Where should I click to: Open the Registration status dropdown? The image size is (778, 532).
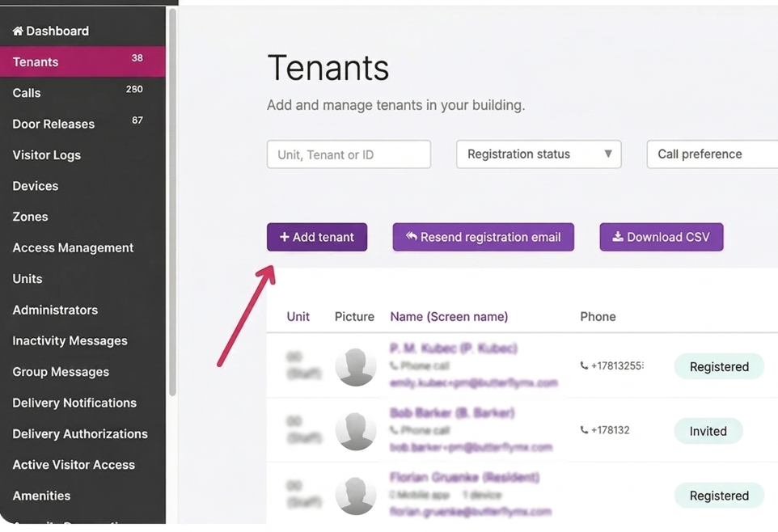tap(539, 154)
